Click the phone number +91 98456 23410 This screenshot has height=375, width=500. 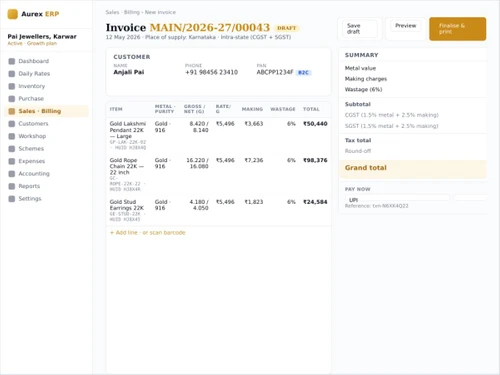[x=212, y=72]
